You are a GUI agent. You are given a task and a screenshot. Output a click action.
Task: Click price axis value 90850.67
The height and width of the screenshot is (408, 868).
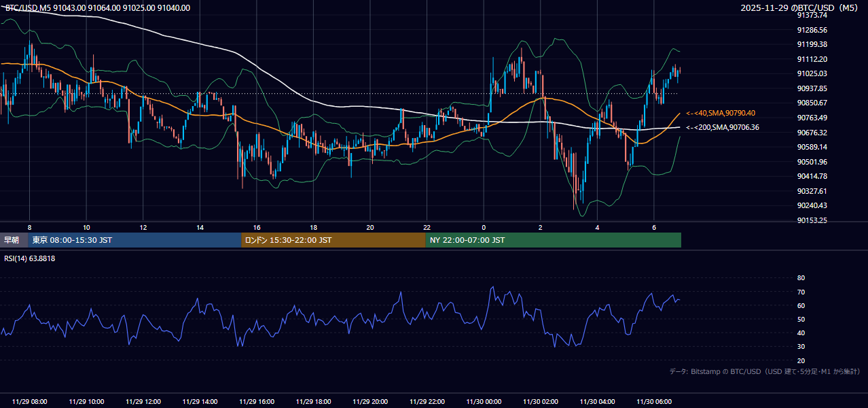tap(812, 103)
